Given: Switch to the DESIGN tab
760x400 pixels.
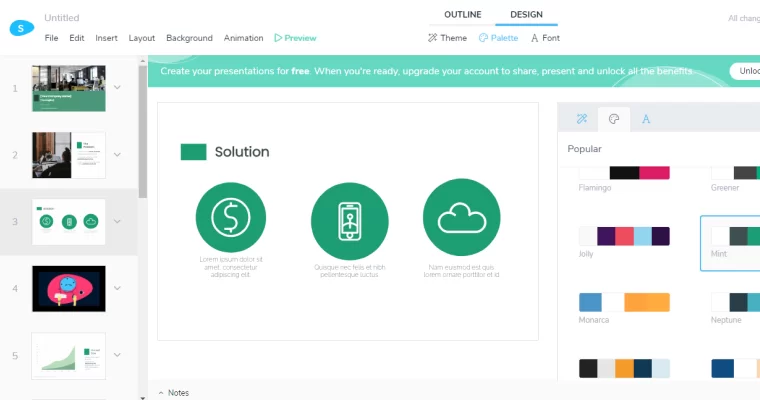Looking at the screenshot, I should [x=526, y=15].
